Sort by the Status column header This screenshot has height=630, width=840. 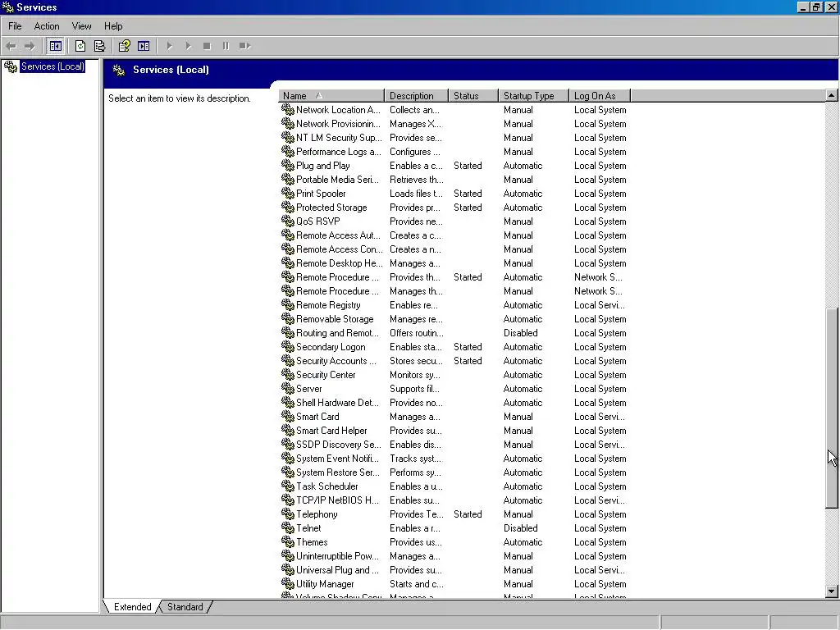click(x=473, y=96)
